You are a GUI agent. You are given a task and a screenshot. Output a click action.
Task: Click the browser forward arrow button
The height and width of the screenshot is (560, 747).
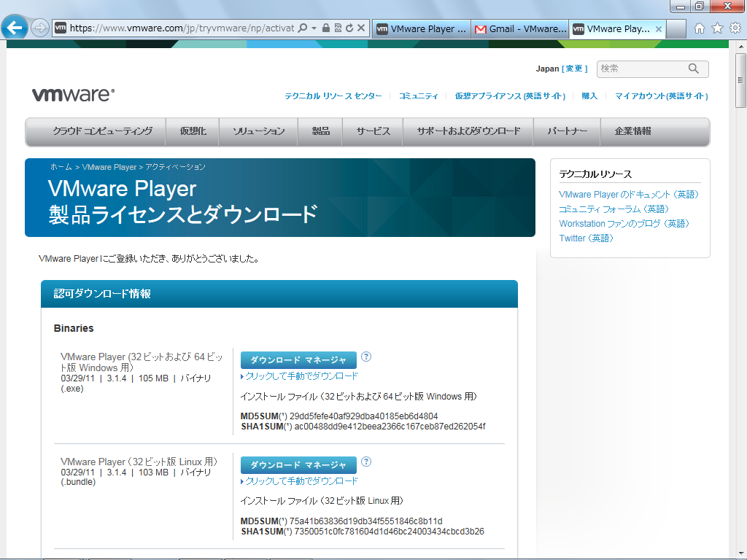coord(40,28)
